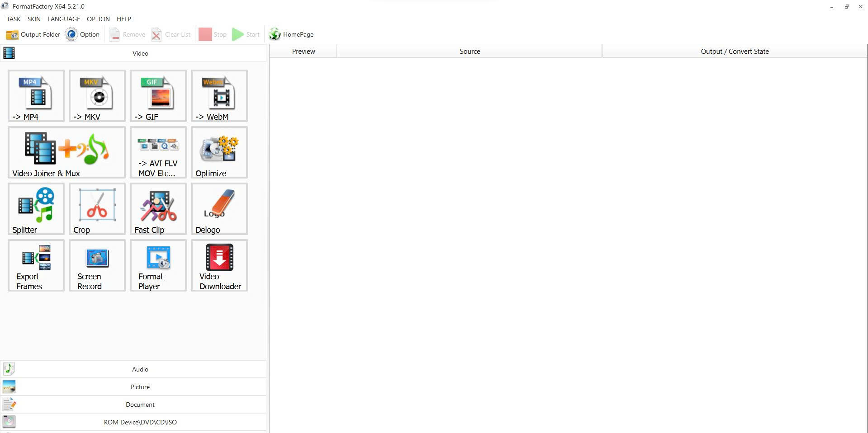Screen dimensions: 868x433
Task: Open the Export Frames tool
Action: (x=36, y=265)
